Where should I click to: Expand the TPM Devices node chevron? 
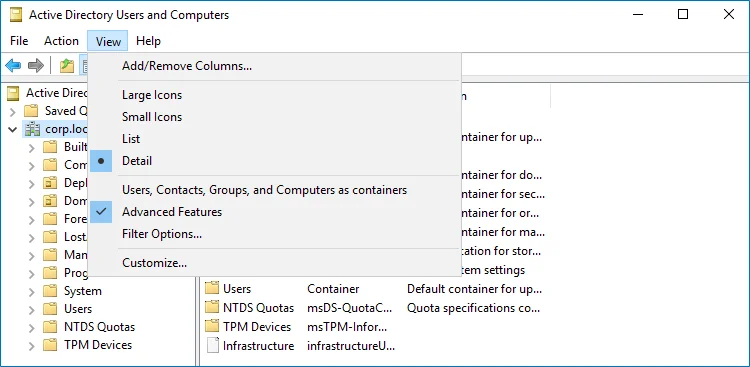pyautogui.click(x=32, y=345)
